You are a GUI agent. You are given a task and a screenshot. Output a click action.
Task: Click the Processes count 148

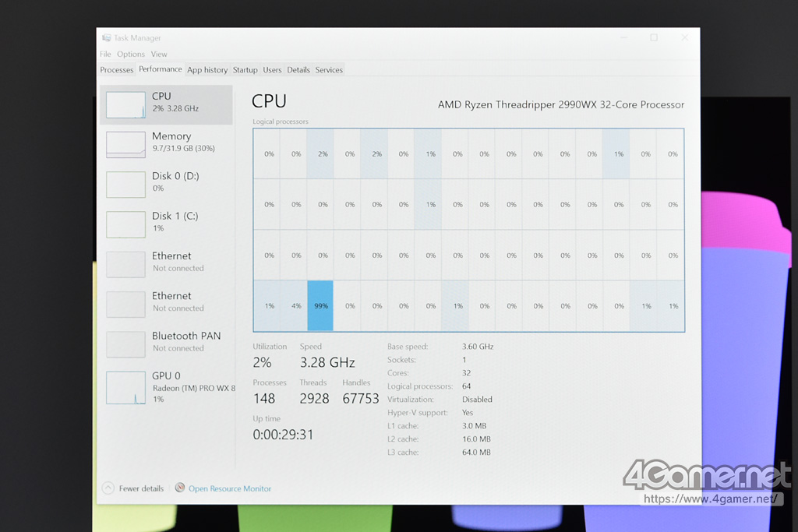[264, 398]
